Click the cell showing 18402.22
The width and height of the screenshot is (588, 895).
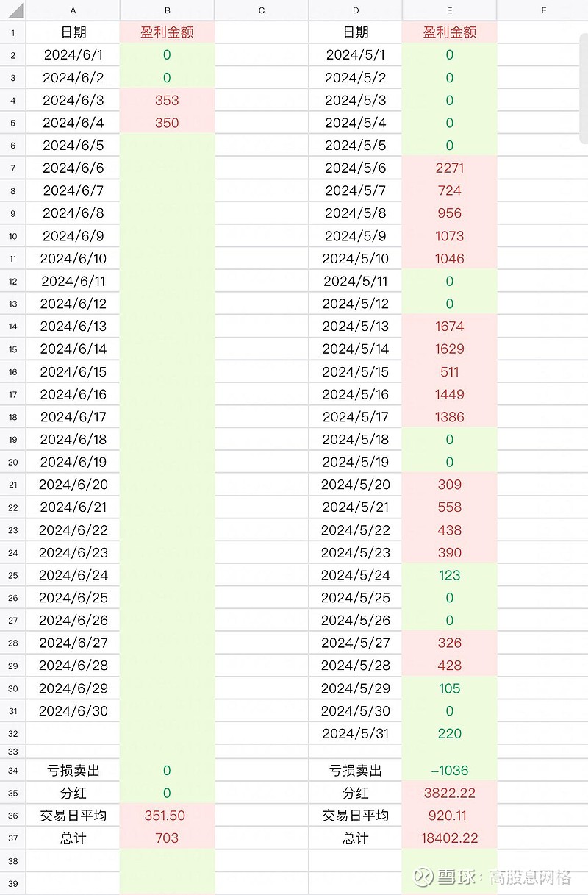tap(450, 838)
